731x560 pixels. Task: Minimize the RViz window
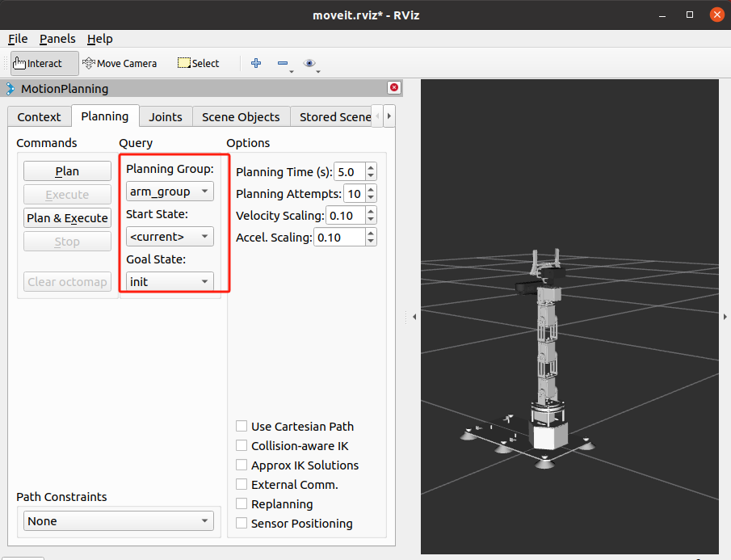[x=662, y=15]
